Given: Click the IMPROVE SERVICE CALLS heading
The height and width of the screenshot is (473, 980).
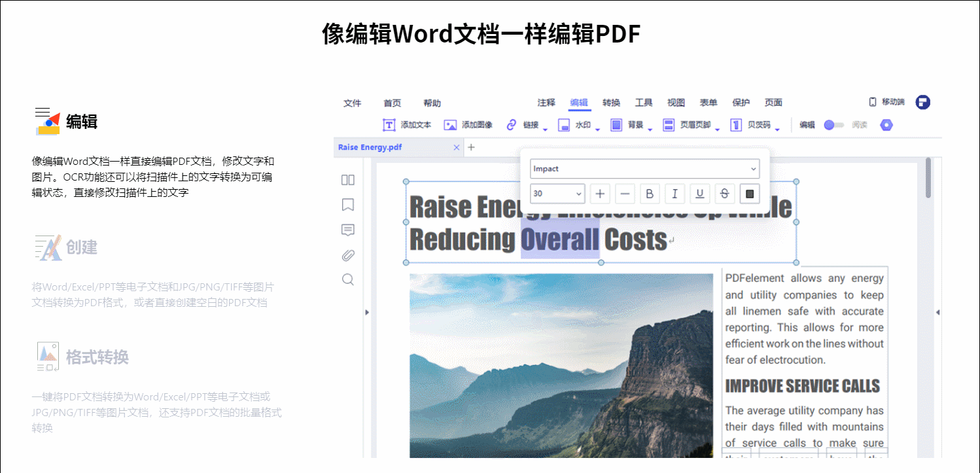Looking at the screenshot, I should 803,386.
